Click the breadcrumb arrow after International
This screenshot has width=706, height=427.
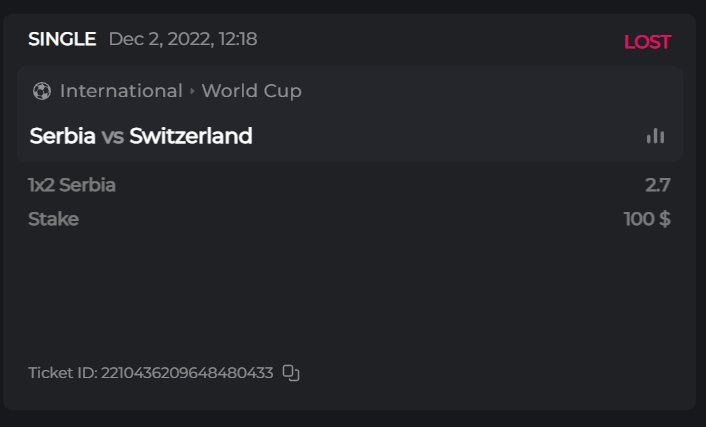coord(192,92)
